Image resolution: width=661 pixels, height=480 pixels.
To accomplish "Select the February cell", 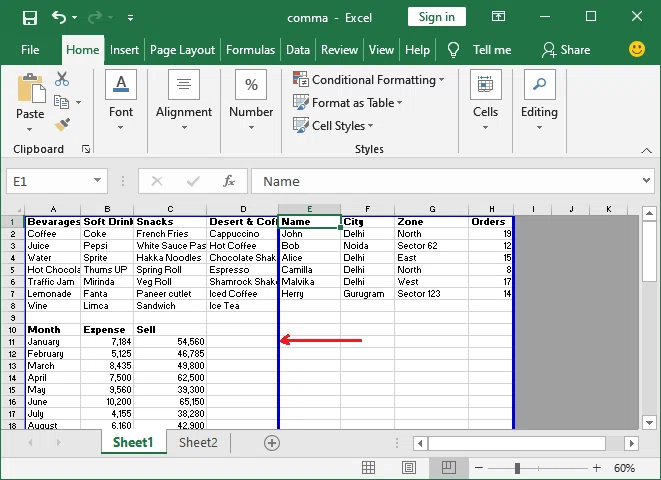I will pos(53,354).
